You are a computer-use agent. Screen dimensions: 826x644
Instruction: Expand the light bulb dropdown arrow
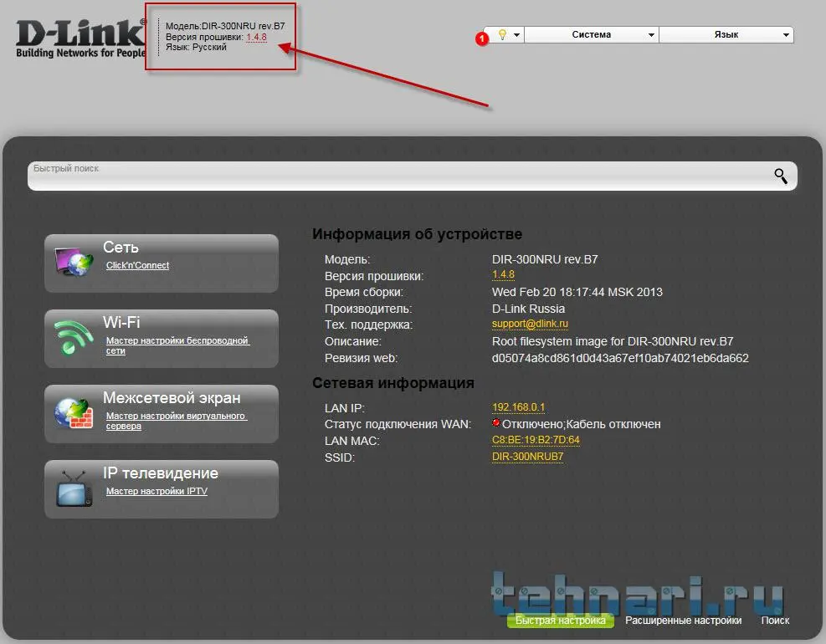click(517, 35)
